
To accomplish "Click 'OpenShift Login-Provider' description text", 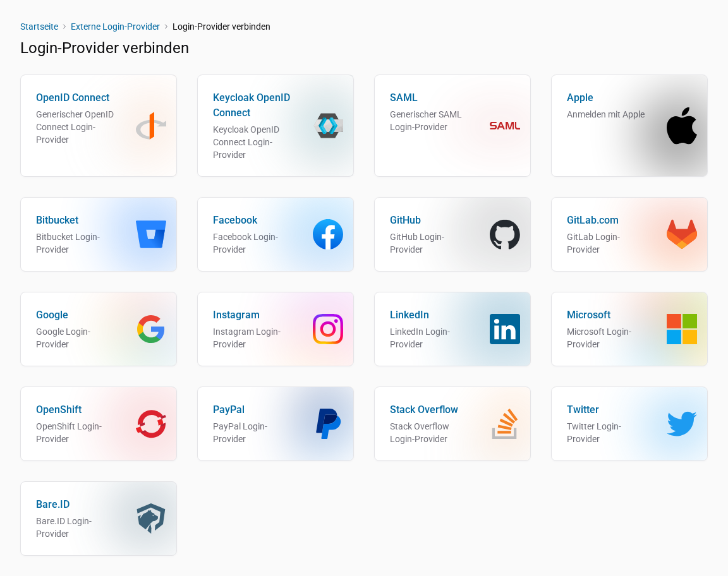I will tap(69, 433).
